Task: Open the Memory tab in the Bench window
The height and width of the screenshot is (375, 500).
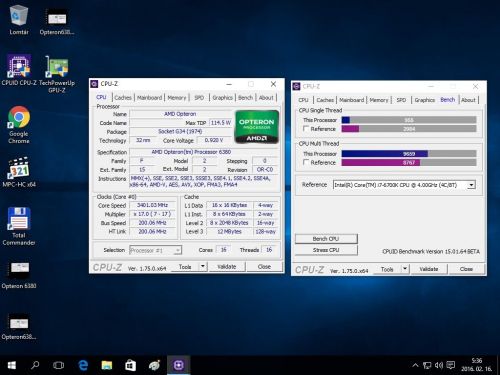Action: click(379, 100)
